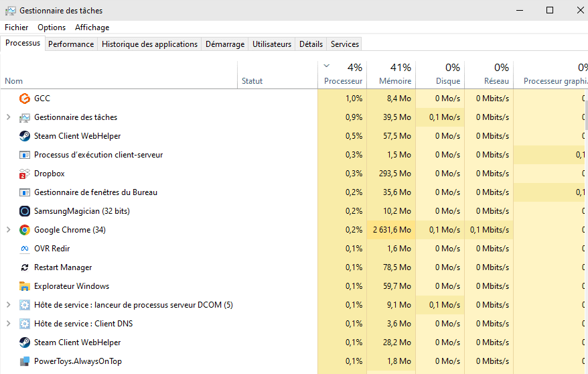Click Chrome memory value 2 631,6 Mo

(392, 230)
